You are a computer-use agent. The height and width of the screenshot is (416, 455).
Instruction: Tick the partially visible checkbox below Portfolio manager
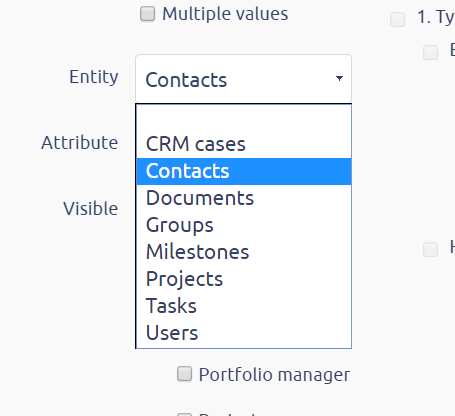tap(184, 414)
